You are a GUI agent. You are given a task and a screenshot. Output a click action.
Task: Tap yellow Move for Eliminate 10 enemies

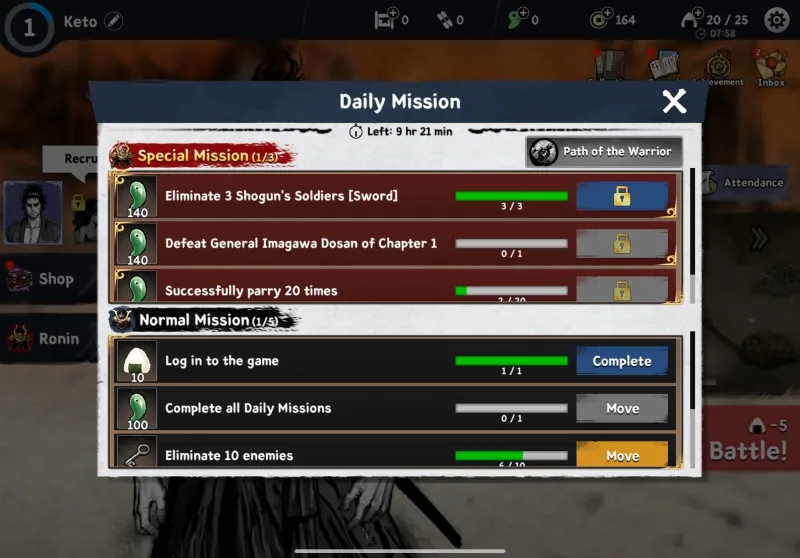(622, 454)
